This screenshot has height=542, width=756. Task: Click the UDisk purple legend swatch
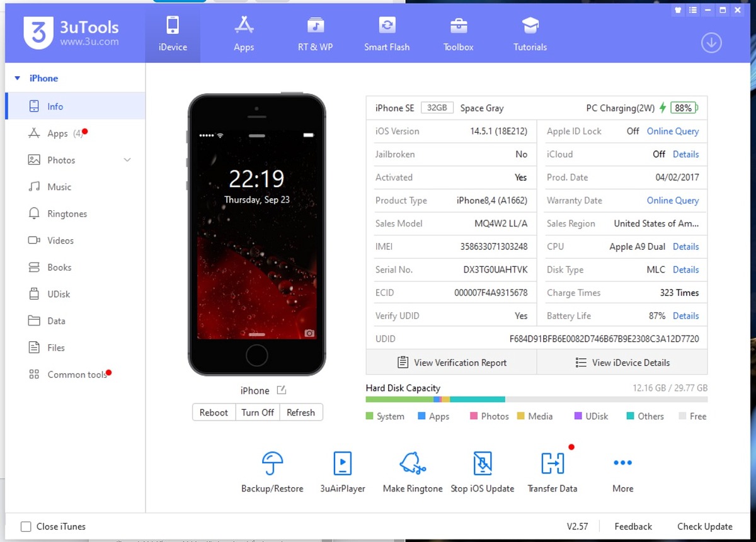point(578,416)
